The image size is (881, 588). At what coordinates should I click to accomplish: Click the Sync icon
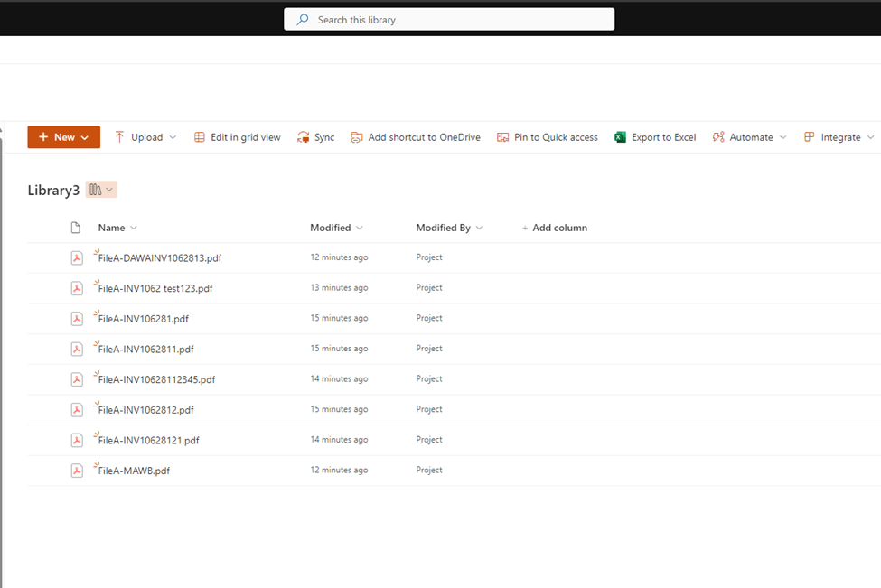304,137
